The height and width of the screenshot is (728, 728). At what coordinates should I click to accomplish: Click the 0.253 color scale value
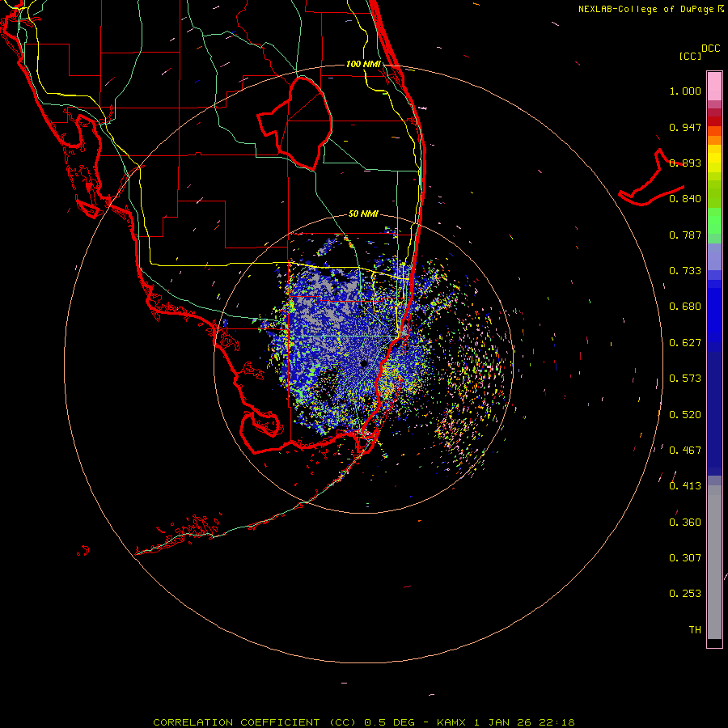[685, 594]
